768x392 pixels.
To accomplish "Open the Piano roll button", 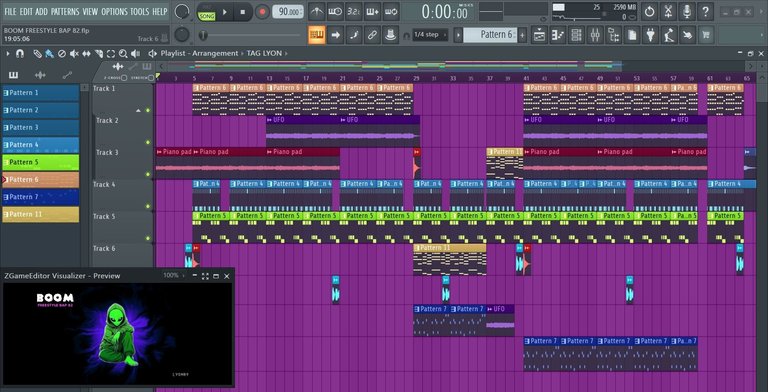I will coord(558,35).
